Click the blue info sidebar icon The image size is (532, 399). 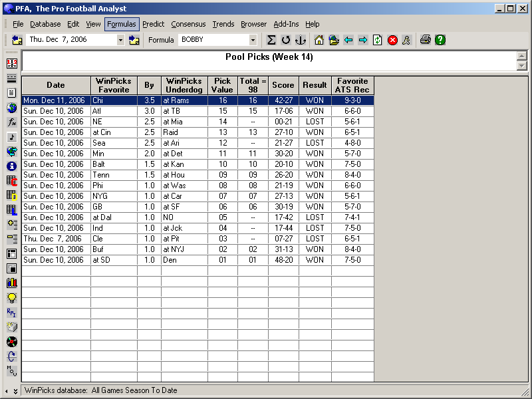pos(12,166)
